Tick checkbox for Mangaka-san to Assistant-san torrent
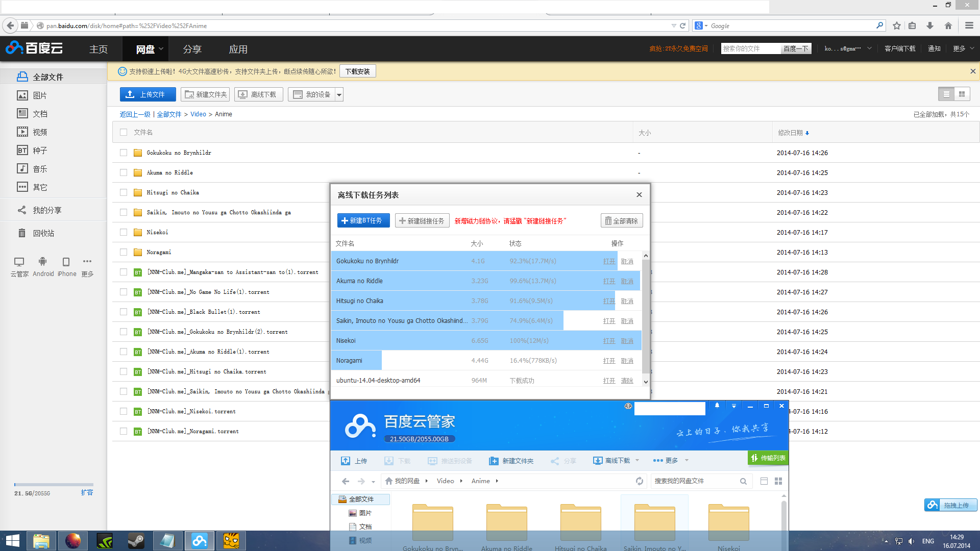Viewport: 980px width, 551px height. point(124,272)
